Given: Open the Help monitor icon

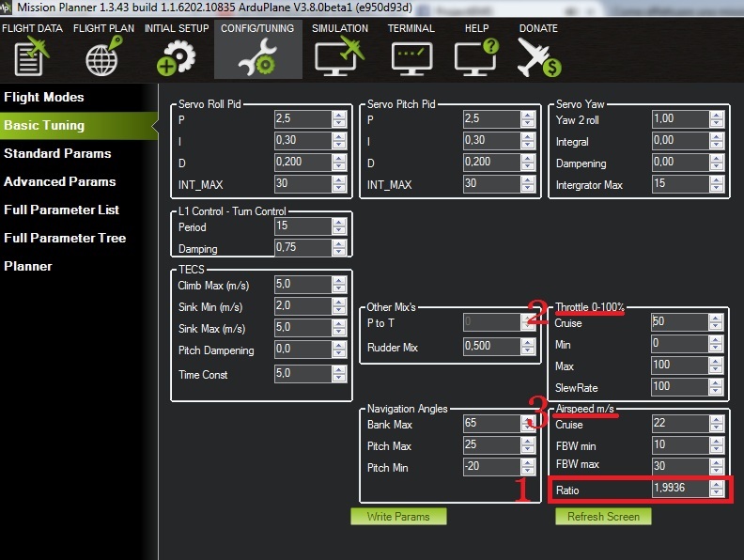Looking at the screenshot, I should tap(476, 58).
